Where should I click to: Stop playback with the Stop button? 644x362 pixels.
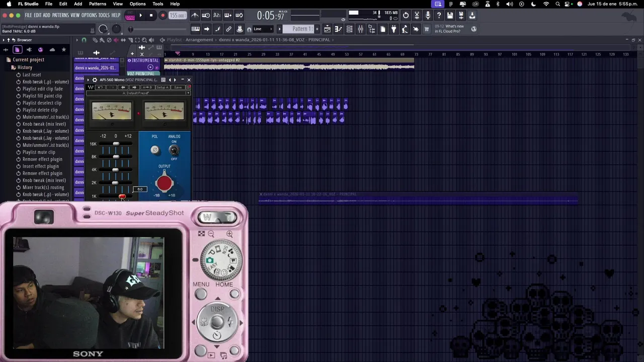[151, 16]
